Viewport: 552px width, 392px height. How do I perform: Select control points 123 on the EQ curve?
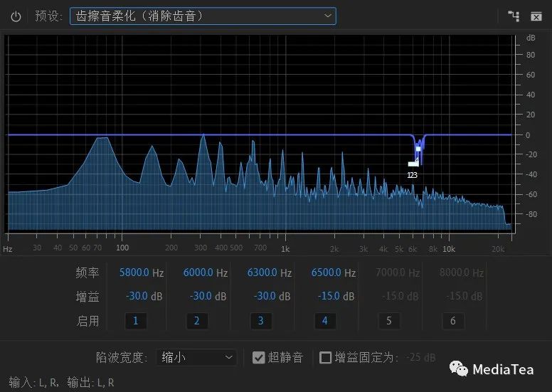(413, 164)
